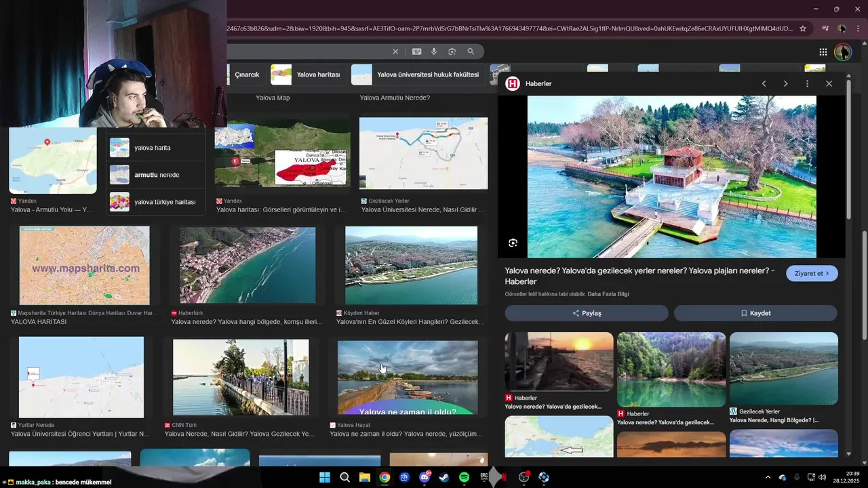Close the image preview panel
Screen dimensions: 868x488
[x=829, y=83]
